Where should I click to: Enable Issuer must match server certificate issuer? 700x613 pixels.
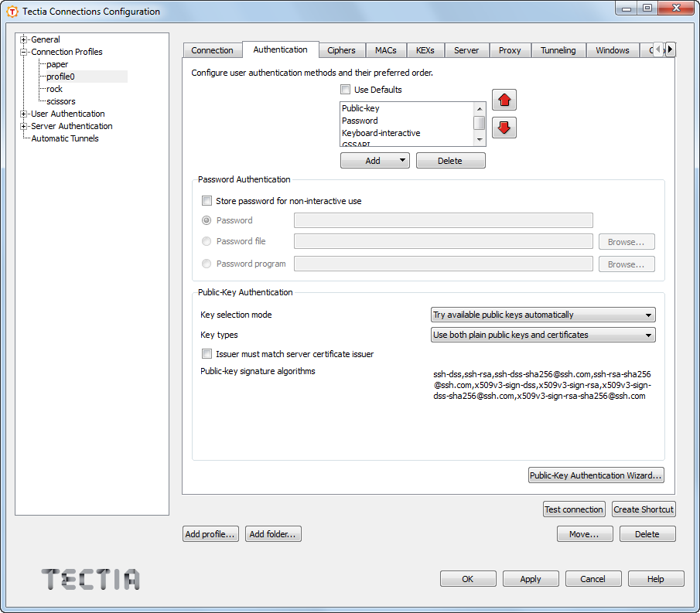click(x=207, y=353)
